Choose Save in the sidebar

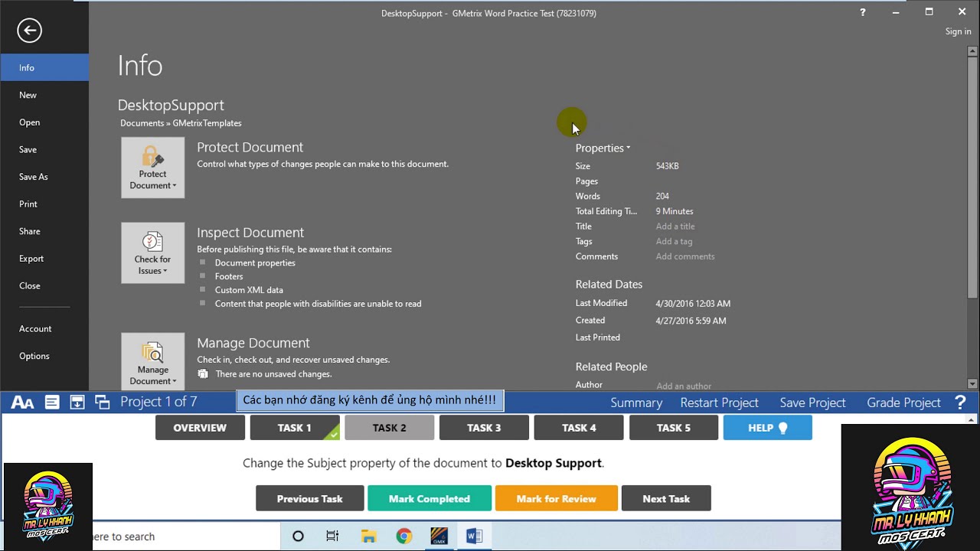(x=44, y=149)
